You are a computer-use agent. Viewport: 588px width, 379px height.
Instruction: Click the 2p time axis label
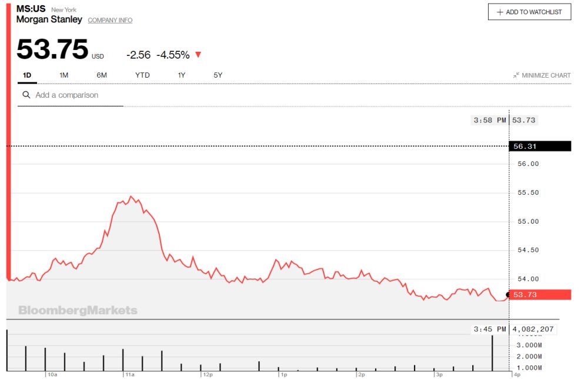(362, 374)
